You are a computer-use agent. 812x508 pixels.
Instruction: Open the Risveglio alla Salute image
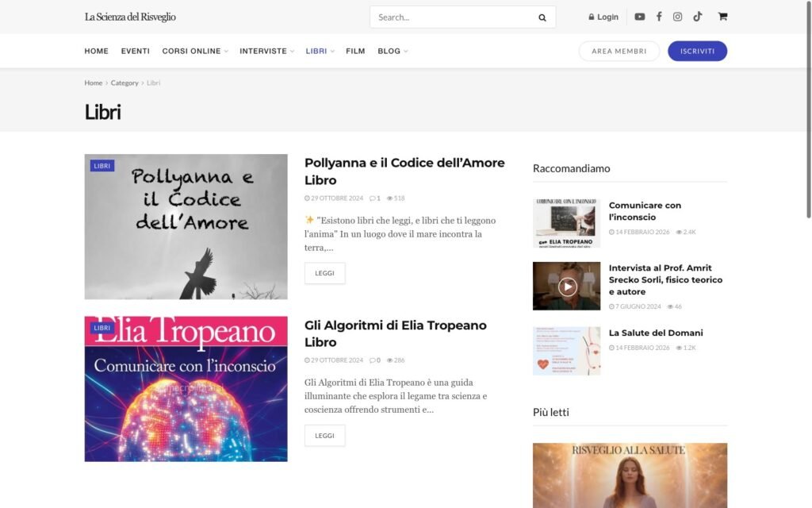[x=630, y=475]
